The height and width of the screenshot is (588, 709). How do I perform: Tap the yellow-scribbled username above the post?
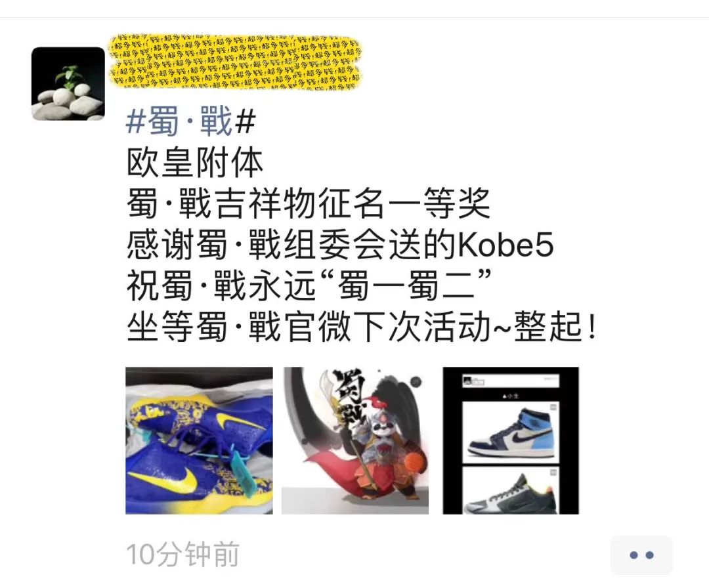click(235, 62)
